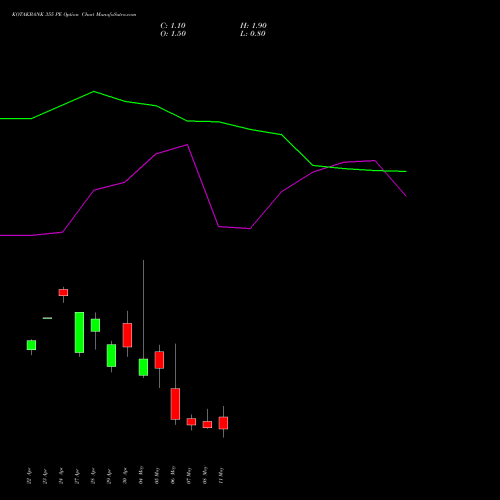Click the 30 Apr date label

(x=125, y=476)
